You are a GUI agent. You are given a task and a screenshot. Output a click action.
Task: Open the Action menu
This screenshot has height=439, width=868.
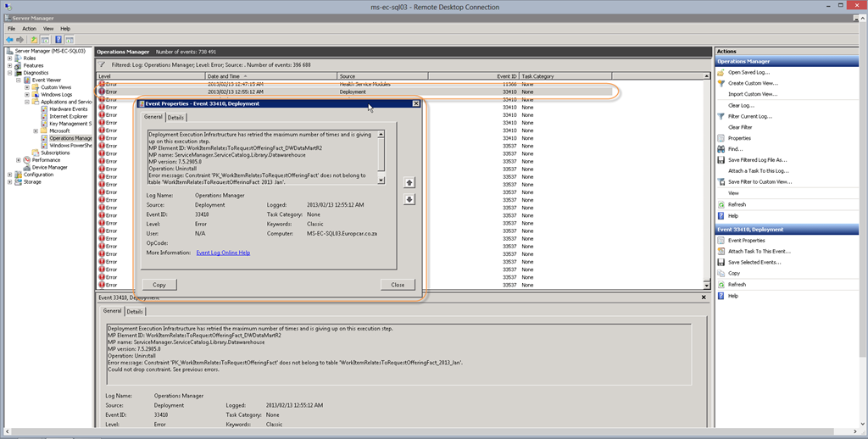coord(30,28)
